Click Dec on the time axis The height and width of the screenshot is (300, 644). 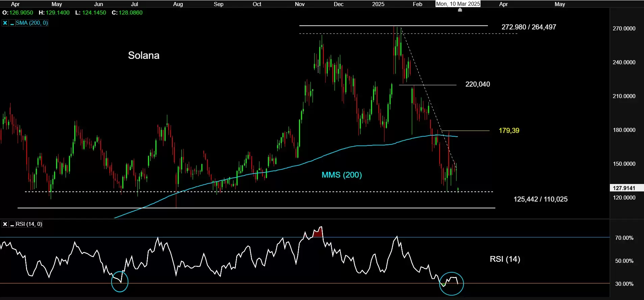(339, 4)
